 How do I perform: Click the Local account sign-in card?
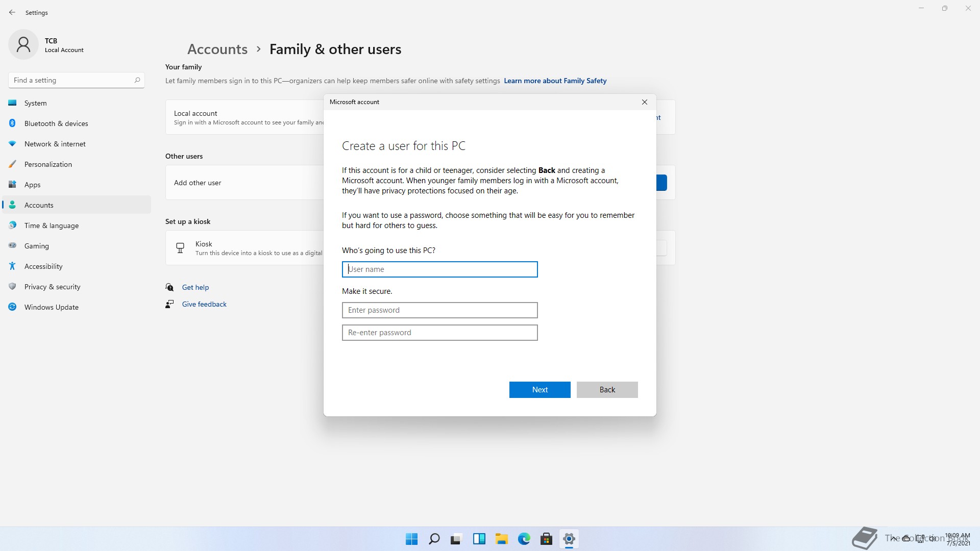(x=244, y=117)
